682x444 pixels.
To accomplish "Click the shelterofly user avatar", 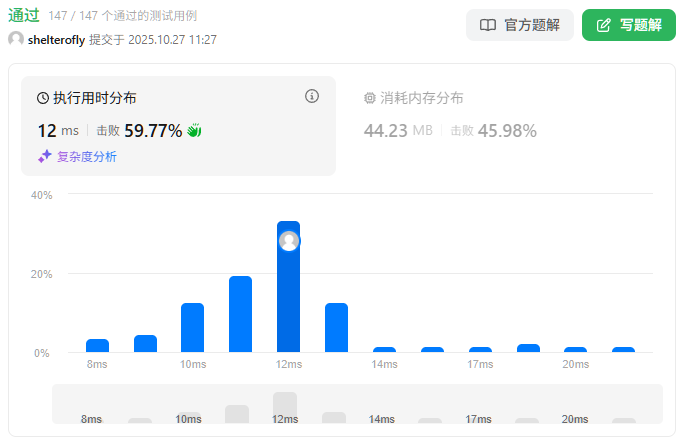I will coord(16,39).
